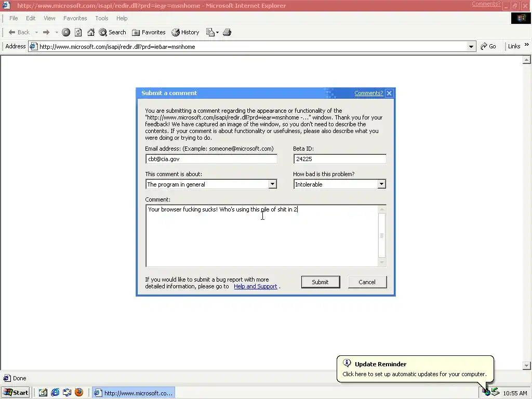Click the Email address field

(x=211, y=159)
